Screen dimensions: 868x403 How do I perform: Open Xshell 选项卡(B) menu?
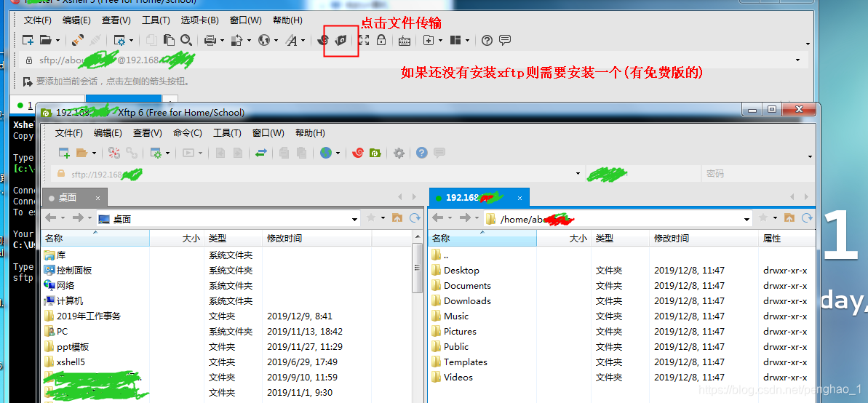pos(200,20)
